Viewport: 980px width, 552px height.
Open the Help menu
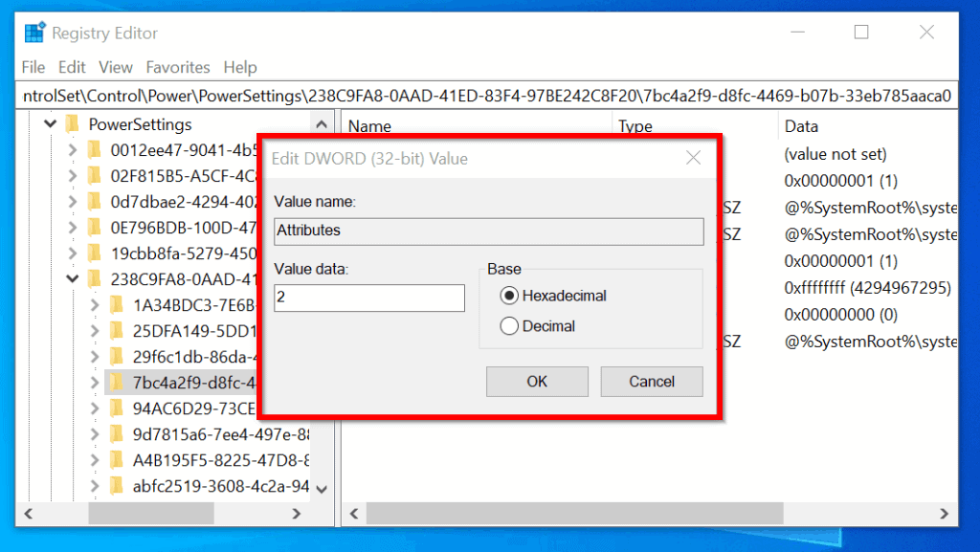240,67
